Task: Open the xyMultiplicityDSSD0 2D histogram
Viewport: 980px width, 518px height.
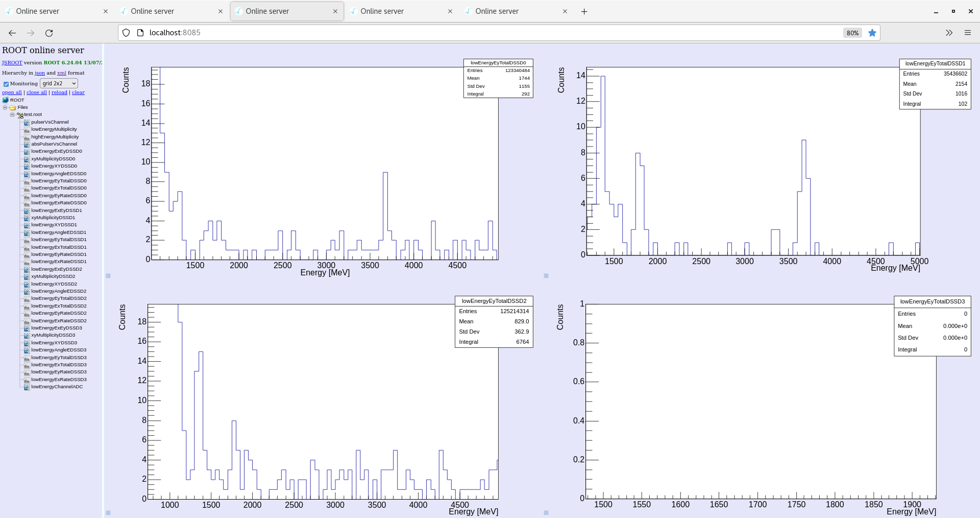Action: 53,159
